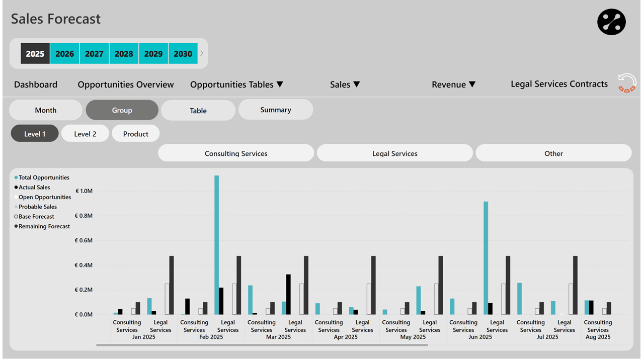Viewport: 644px width, 362px height.
Task: Go to the Legal Services Contracts page
Action: coord(559,84)
